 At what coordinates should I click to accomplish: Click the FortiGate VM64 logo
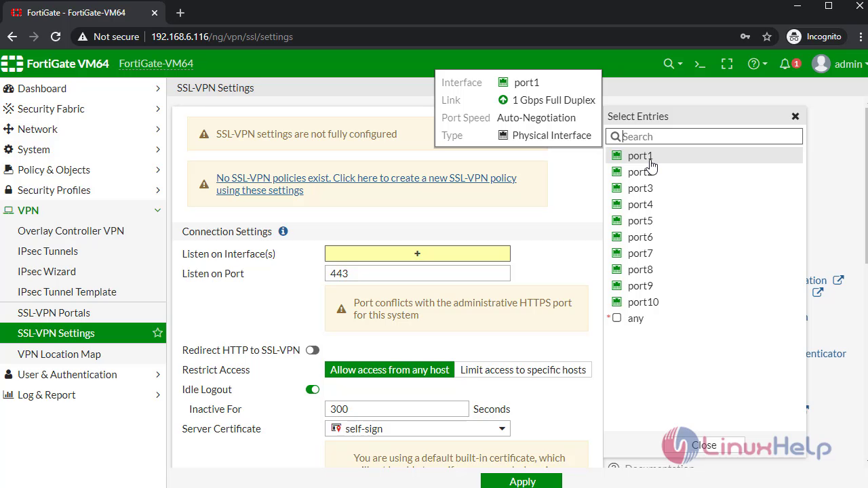click(x=55, y=64)
